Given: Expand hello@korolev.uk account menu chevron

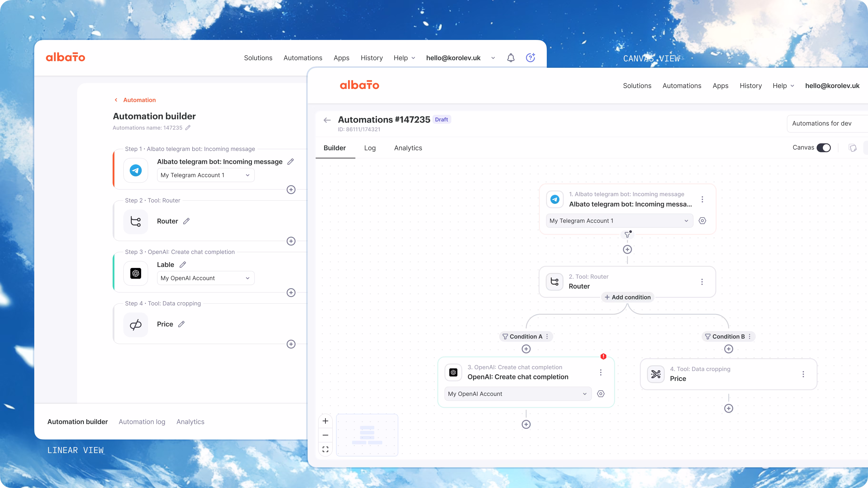Looking at the screenshot, I should pyautogui.click(x=493, y=58).
